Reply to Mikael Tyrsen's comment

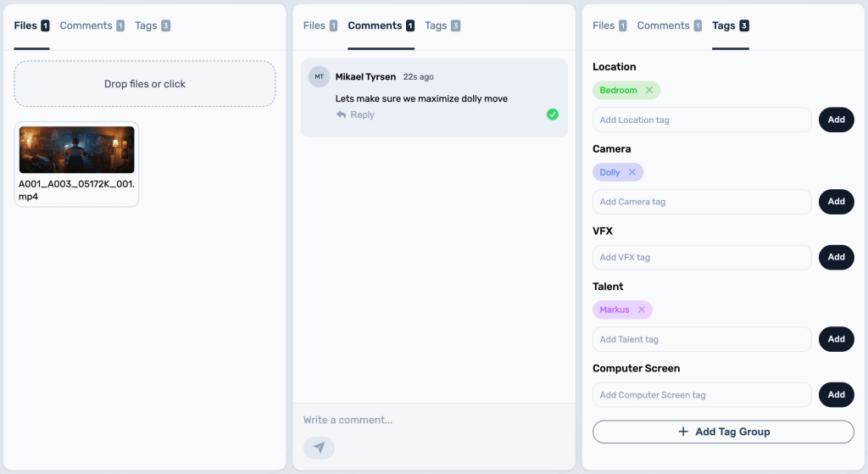[x=355, y=115]
